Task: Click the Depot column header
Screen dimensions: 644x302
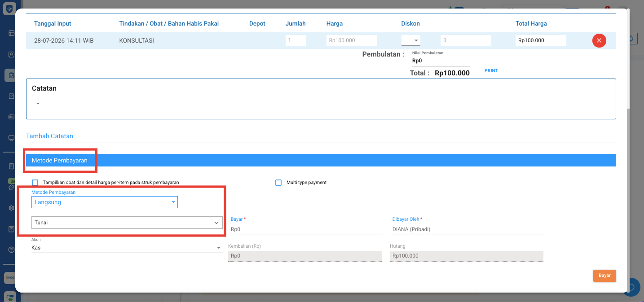Action: 257,23
